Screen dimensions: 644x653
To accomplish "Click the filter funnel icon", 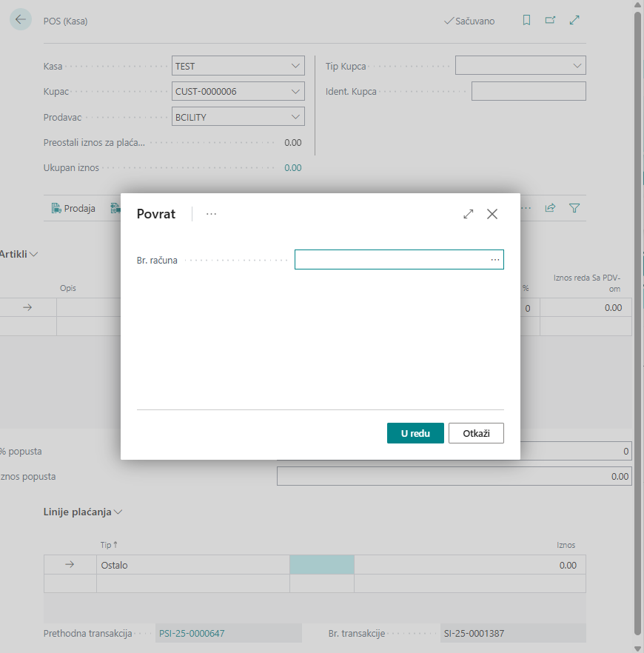I will click(574, 208).
